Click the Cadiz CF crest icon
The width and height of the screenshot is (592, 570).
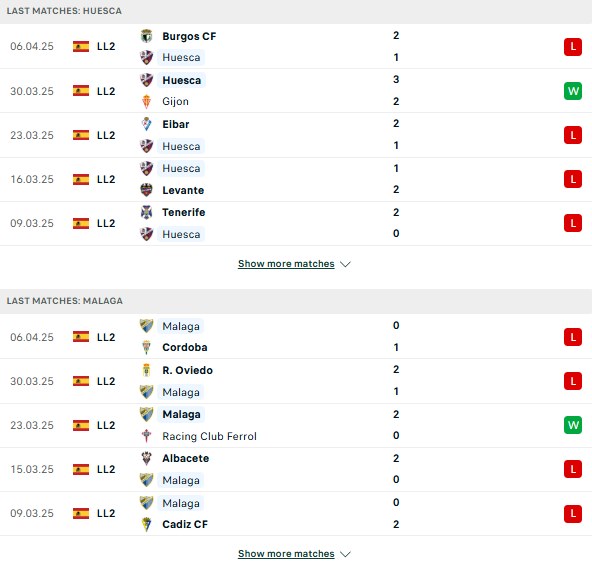point(146,524)
